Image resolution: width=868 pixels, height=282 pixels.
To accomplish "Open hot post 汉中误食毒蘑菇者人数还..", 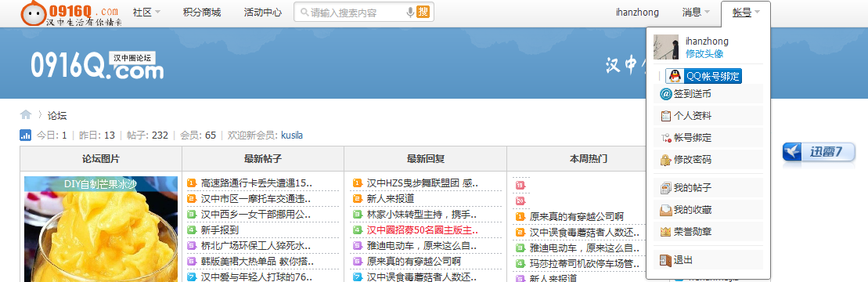I will 585,232.
